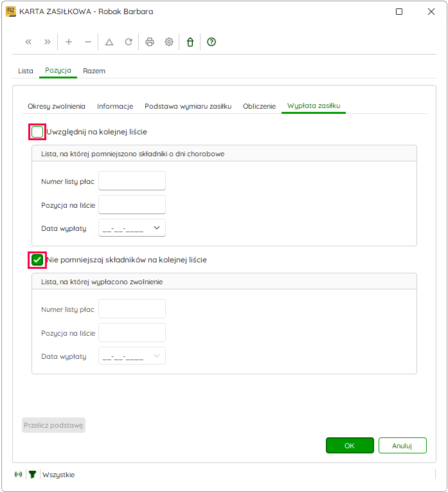Open settings gear icon
The height and width of the screenshot is (492, 448).
(169, 42)
